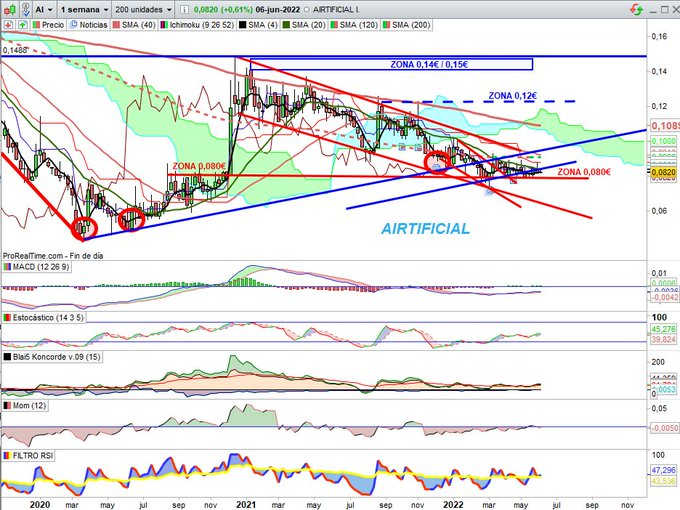Click the Mom panel color icon

click(x=7, y=405)
